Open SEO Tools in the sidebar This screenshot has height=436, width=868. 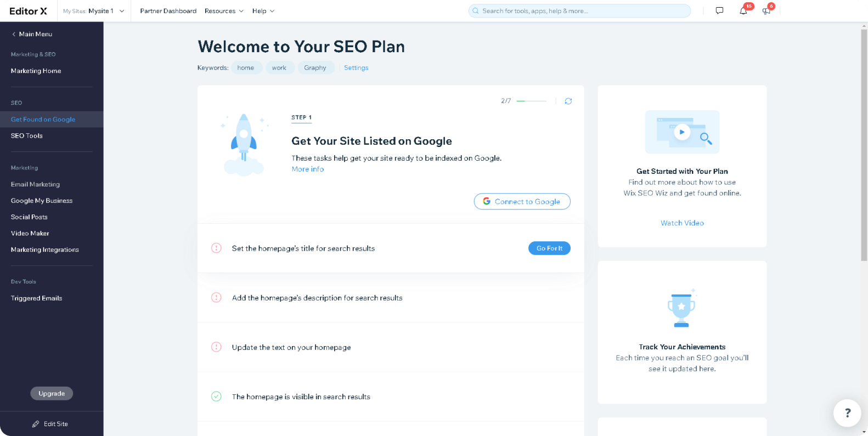pos(27,135)
